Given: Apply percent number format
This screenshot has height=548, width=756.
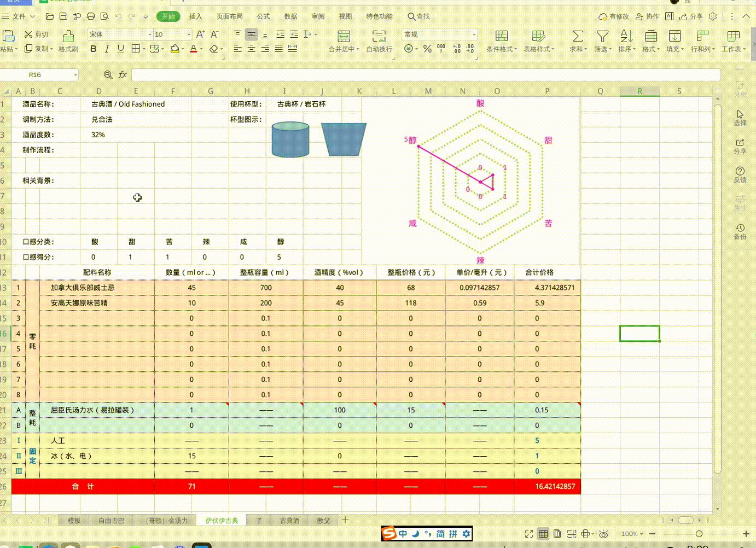Looking at the screenshot, I should pyautogui.click(x=426, y=49).
